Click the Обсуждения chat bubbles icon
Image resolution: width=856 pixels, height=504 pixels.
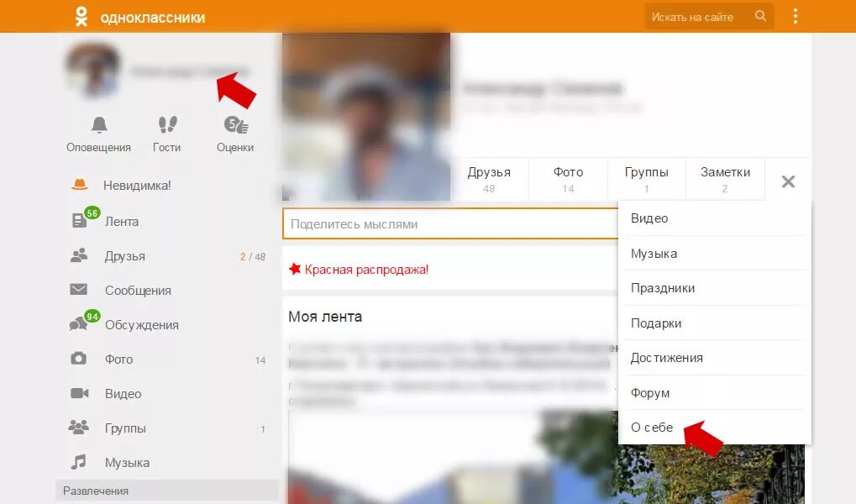click(78, 324)
